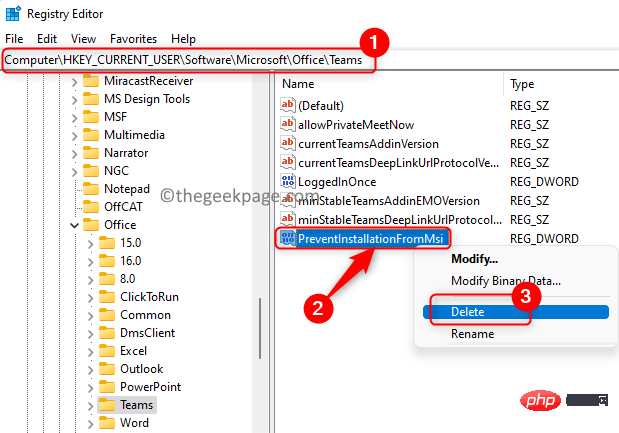
Task: Click the (Default) string value icon
Action: (288, 105)
